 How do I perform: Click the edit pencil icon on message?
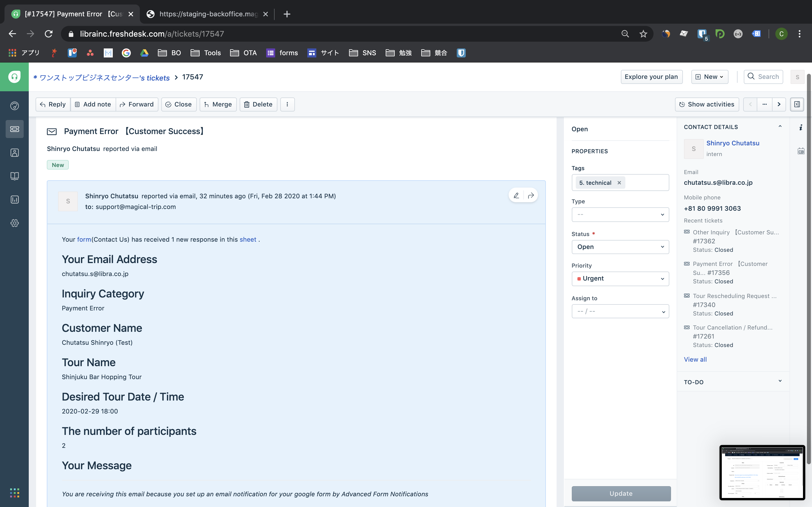517,195
